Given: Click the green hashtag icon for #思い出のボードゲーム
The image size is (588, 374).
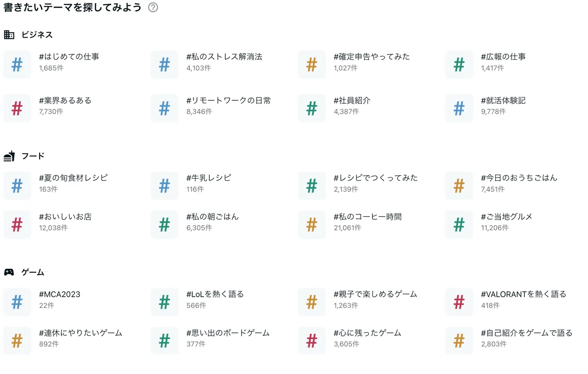Looking at the screenshot, I should coord(165,341).
